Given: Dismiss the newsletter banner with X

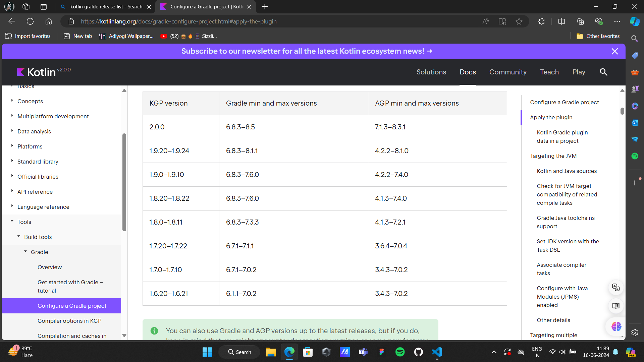Looking at the screenshot, I should pos(614,51).
